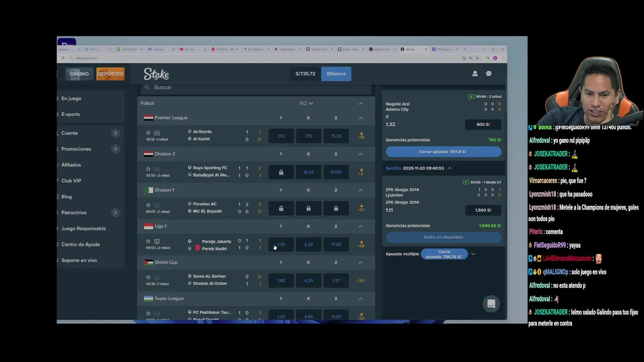Open +49 more markets for Persija Jakarta match
Image resolution: width=644 pixels, height=362 pixels.
[361, 244]
